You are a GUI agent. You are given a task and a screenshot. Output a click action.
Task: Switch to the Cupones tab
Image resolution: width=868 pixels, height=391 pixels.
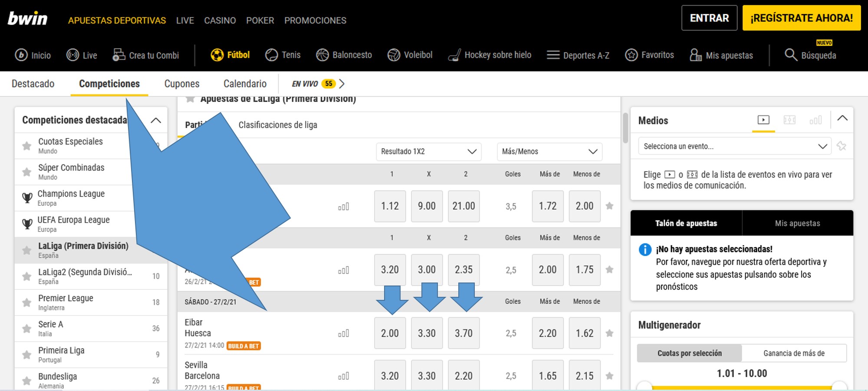point(182,84)
